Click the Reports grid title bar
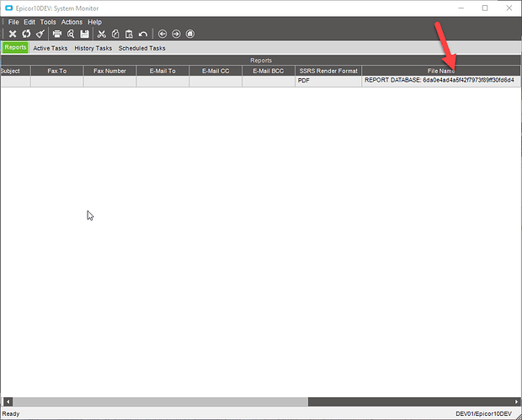Screen dimensions: 522x420 click(261, 61)
